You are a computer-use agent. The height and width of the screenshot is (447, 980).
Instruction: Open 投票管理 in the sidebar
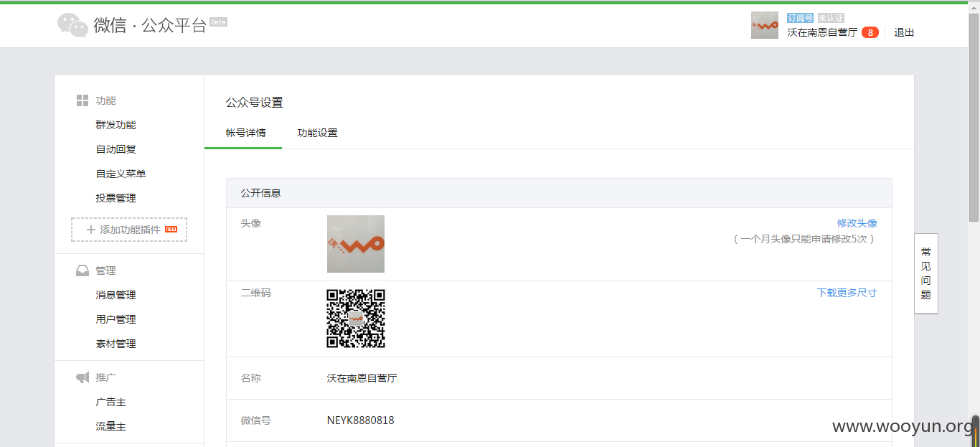click(116, 198)
